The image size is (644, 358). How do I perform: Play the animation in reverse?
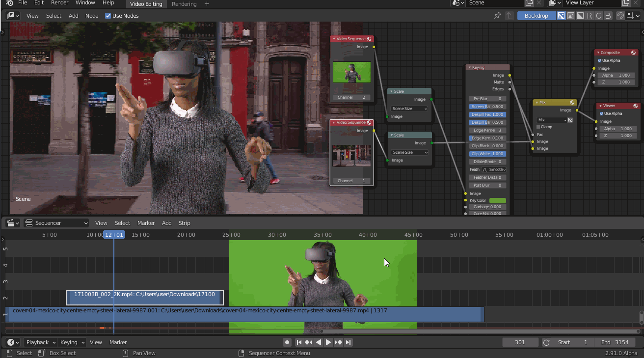(x=319, y=342)
